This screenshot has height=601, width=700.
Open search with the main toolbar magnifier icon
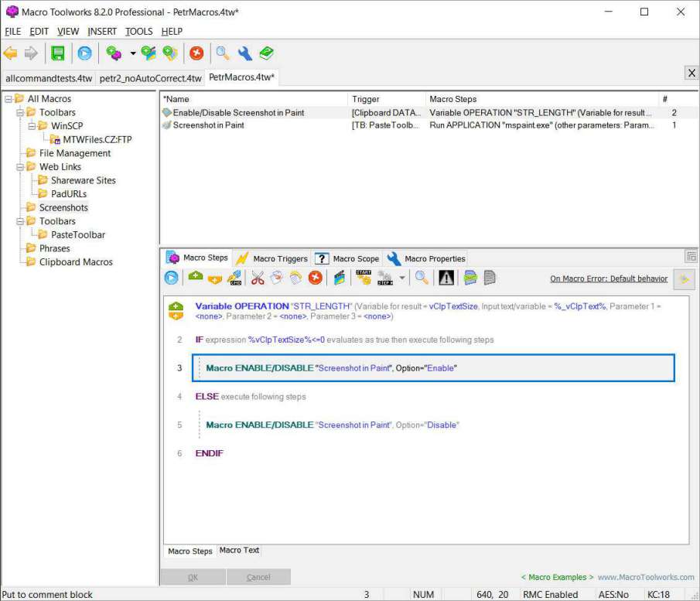pos(222,53)
